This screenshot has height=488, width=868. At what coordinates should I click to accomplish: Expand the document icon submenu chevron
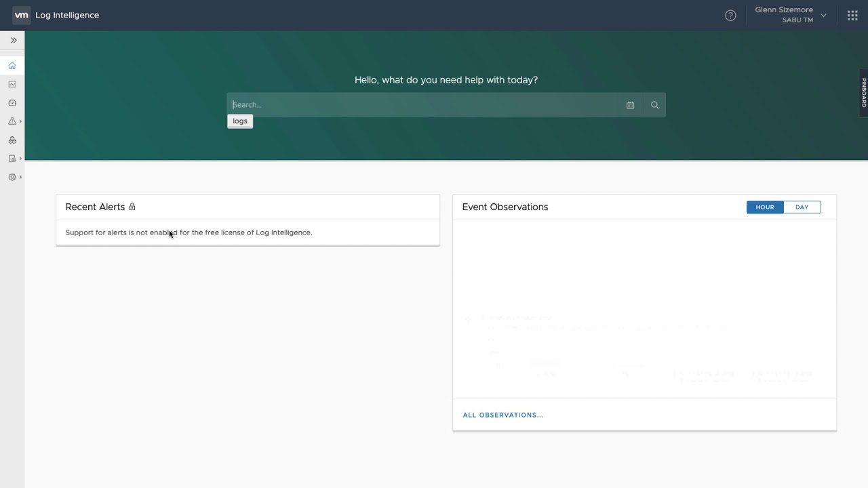click(x=20, y=159)
